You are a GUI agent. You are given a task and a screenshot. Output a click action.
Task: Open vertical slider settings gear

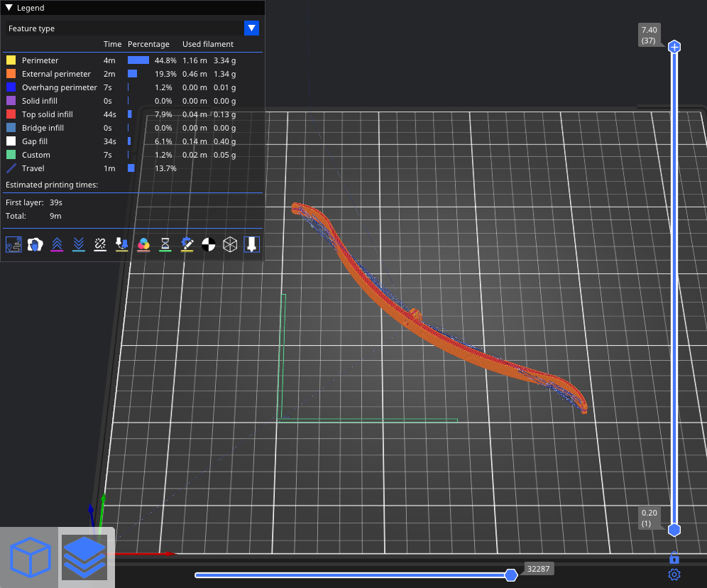coord(674,575)
